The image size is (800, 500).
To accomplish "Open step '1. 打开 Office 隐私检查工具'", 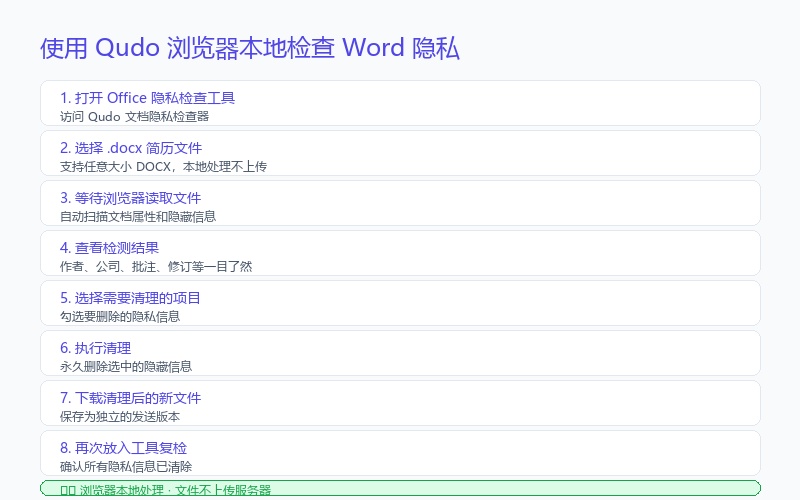I will coord(147,98).
